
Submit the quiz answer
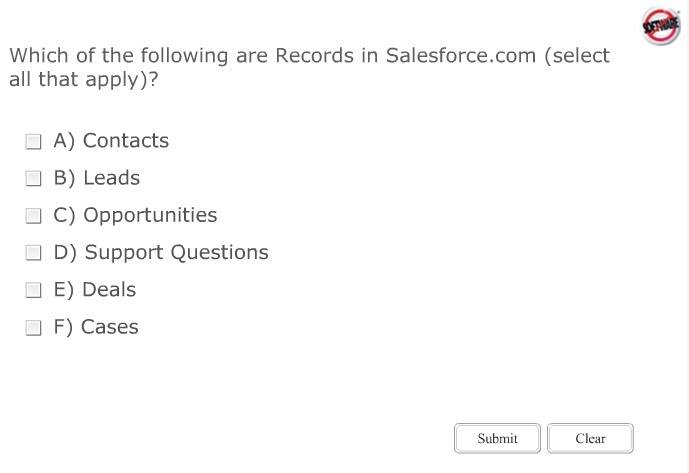coord(497,438)
